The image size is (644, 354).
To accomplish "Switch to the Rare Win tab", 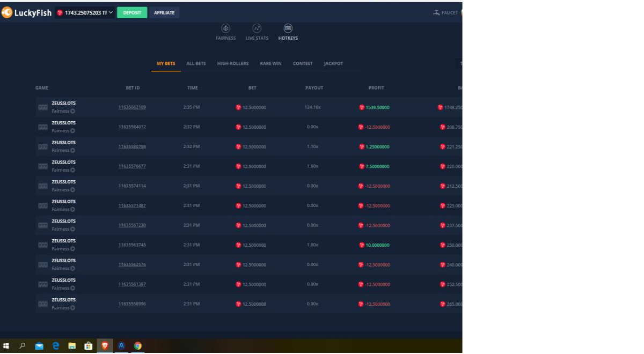I will point(270,63).
